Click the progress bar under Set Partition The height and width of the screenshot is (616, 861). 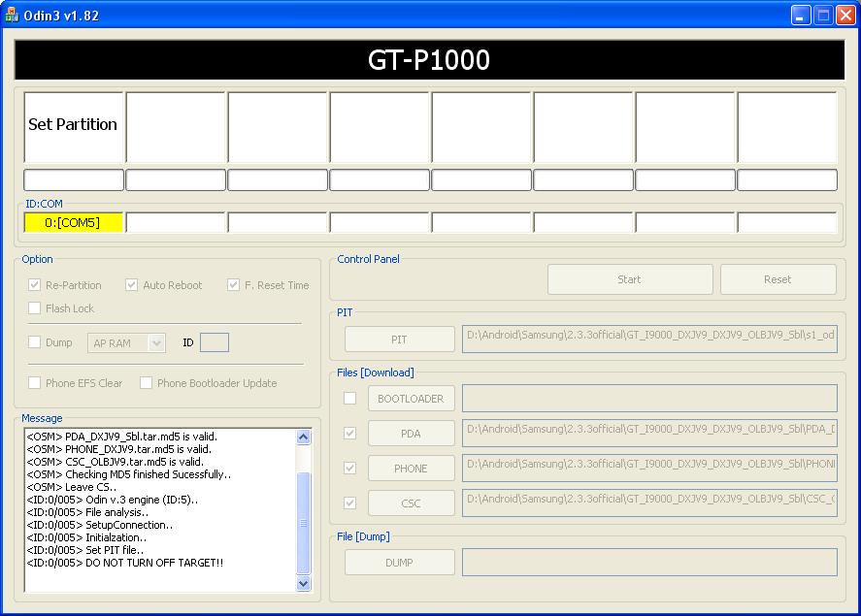[74, 179]
